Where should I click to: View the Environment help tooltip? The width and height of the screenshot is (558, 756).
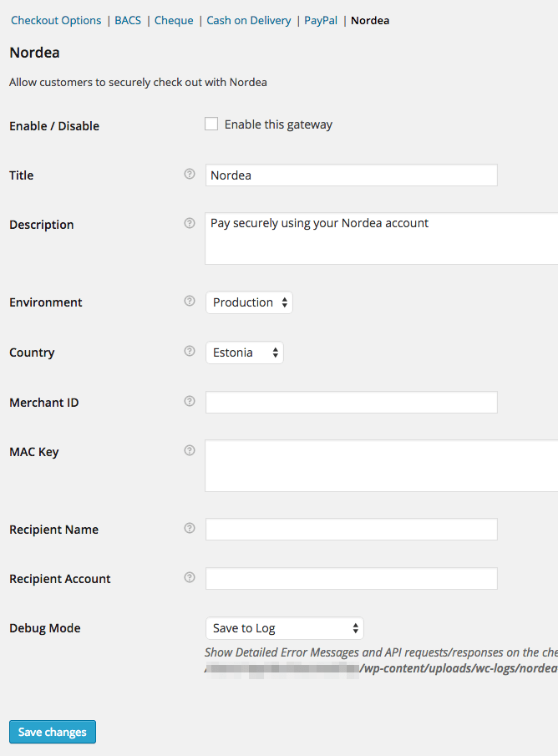coord(190,301)
